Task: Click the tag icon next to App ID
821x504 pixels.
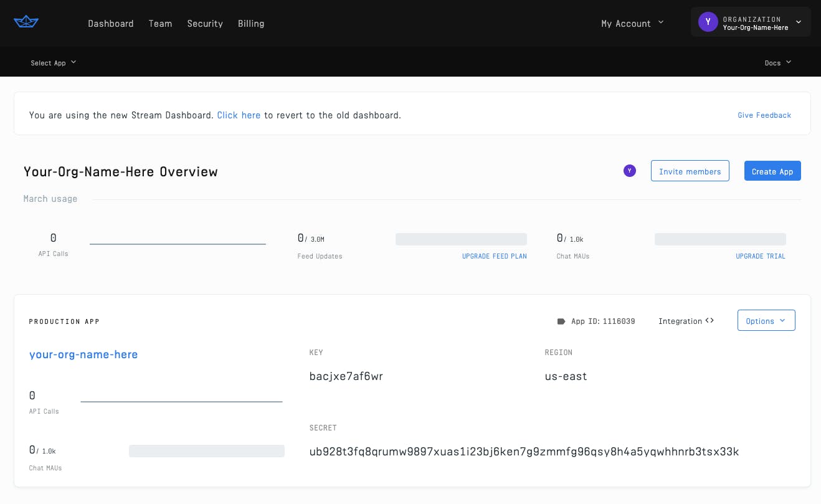Action: pyautogui.click(x=561, y=321)
